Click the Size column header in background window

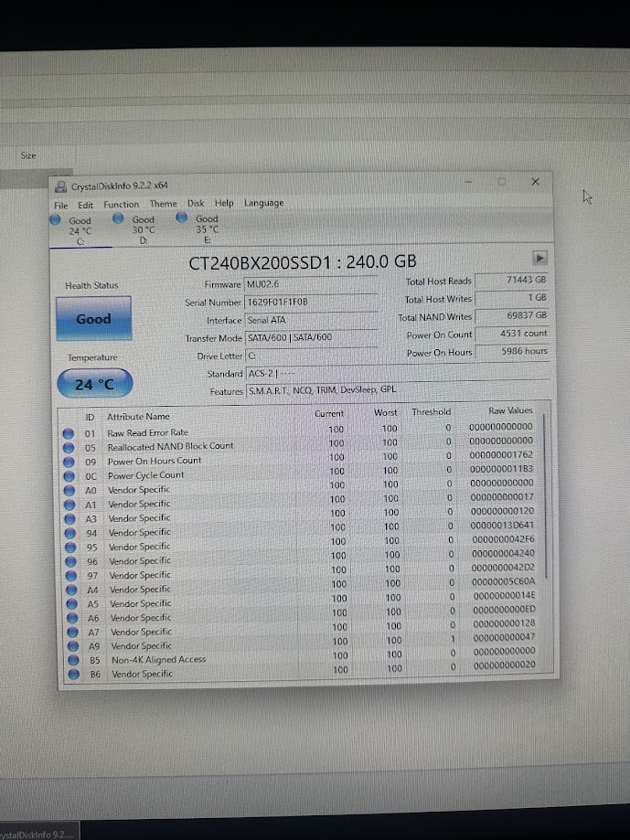point(28,155)
